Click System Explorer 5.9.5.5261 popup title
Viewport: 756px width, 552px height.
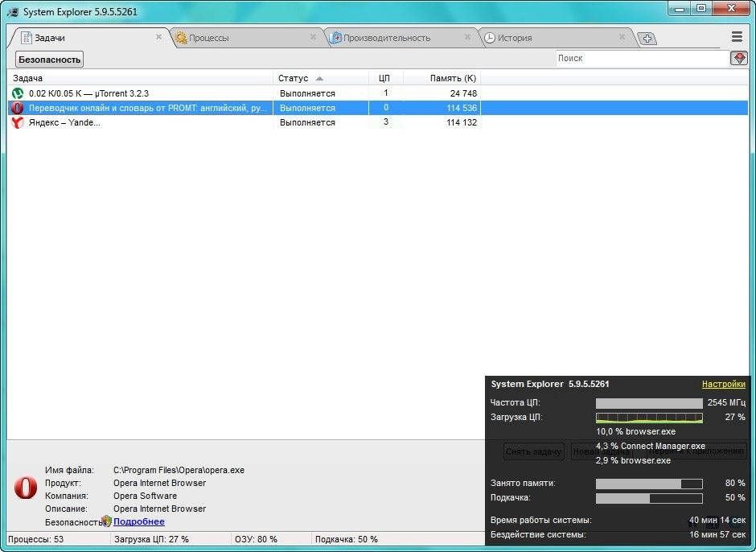tap(550, 384)
